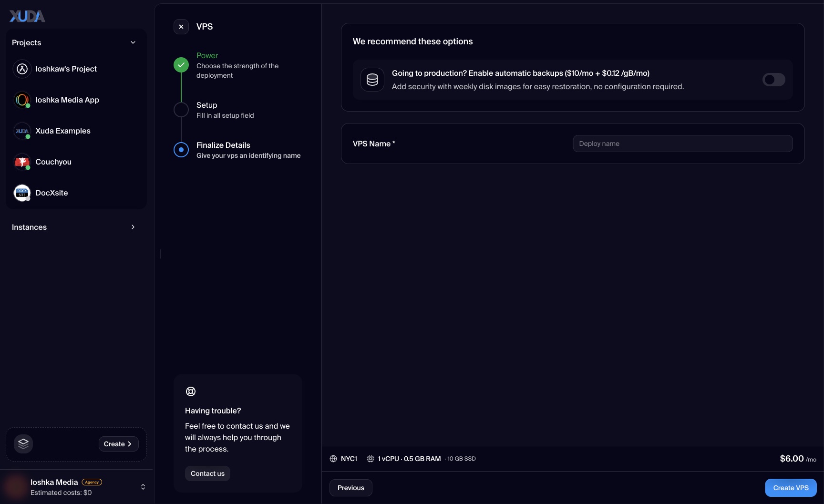824x504 pixels.
Task: Select the Couchyou project avatar
Action: click(x=22, y=162)
